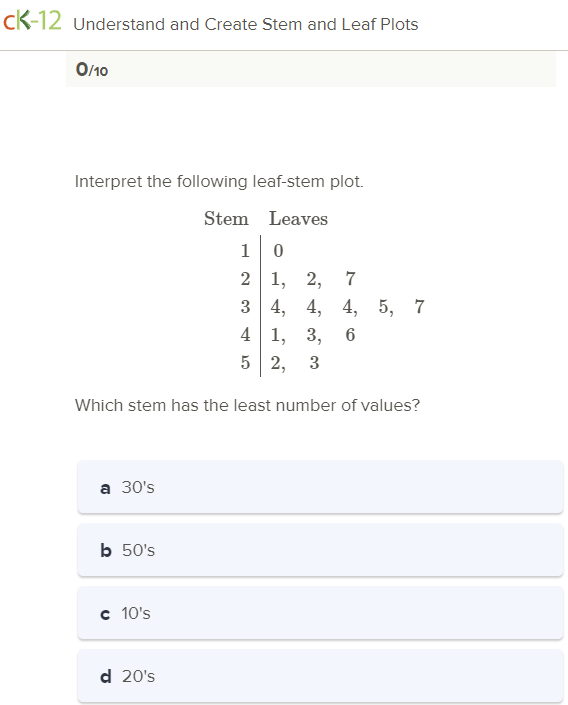Click the leaf 5 in stem 3 row
The image size is (568, 705).
coord(384,307)
